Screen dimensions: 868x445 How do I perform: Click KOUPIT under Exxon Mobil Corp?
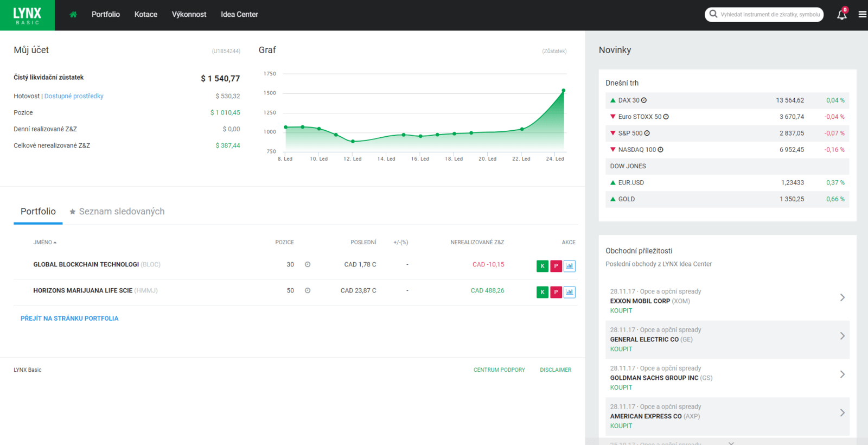click(621, 311)
